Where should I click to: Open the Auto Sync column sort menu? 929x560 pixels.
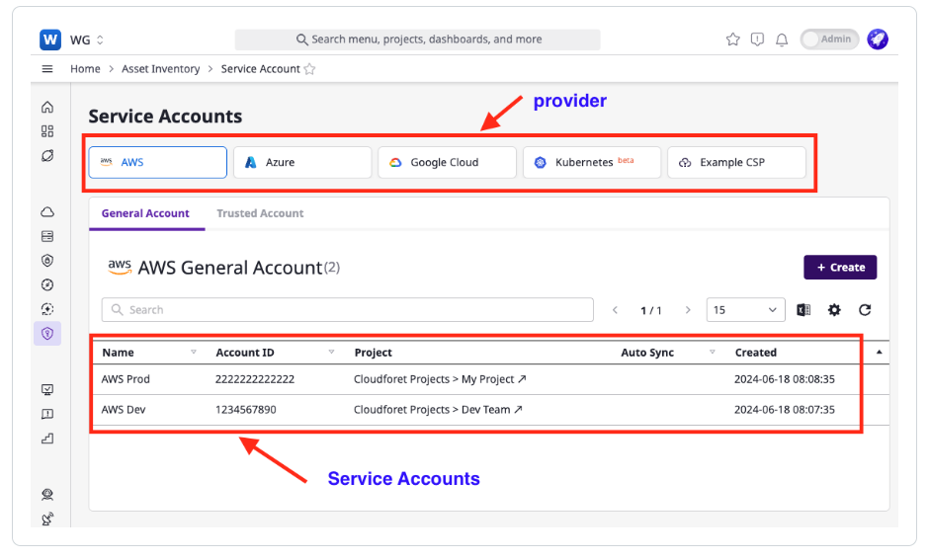click(x=713, y=353)
